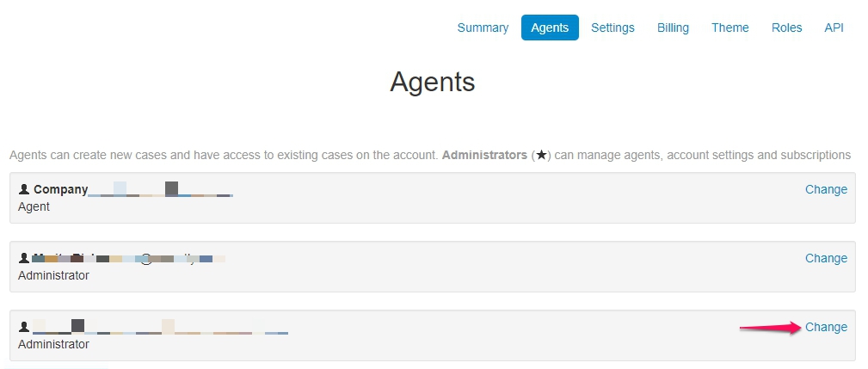Go to the Settings tab

point(613,28)
